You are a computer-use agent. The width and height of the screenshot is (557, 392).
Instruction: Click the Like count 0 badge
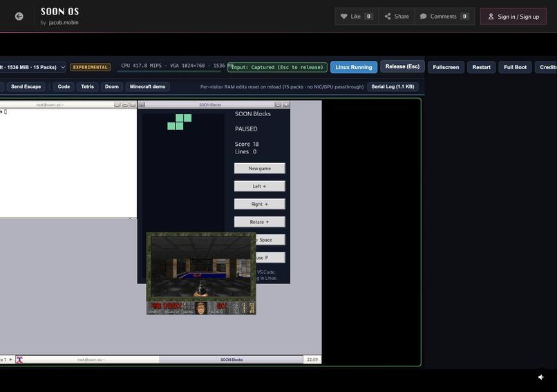[369, 17]
